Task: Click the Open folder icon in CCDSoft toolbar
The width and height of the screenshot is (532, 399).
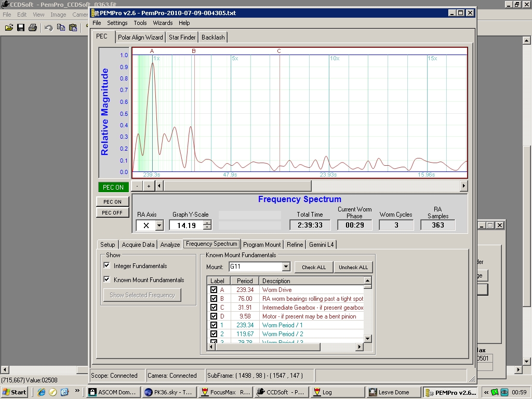Action: point(9,28)
